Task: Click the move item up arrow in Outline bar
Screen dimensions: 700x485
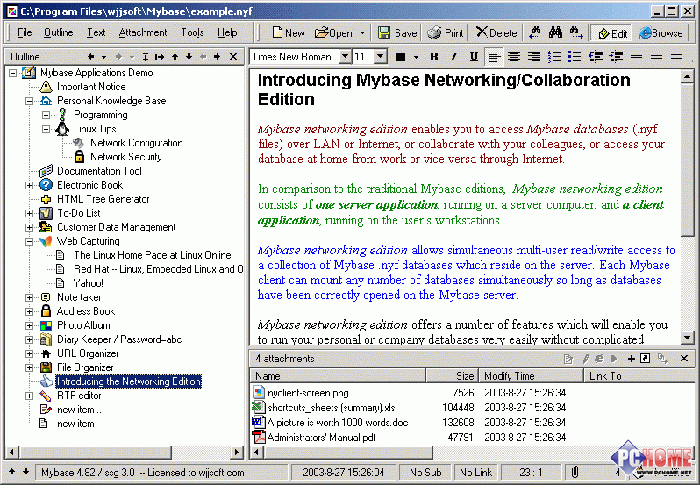Action: tap(175, 57)
